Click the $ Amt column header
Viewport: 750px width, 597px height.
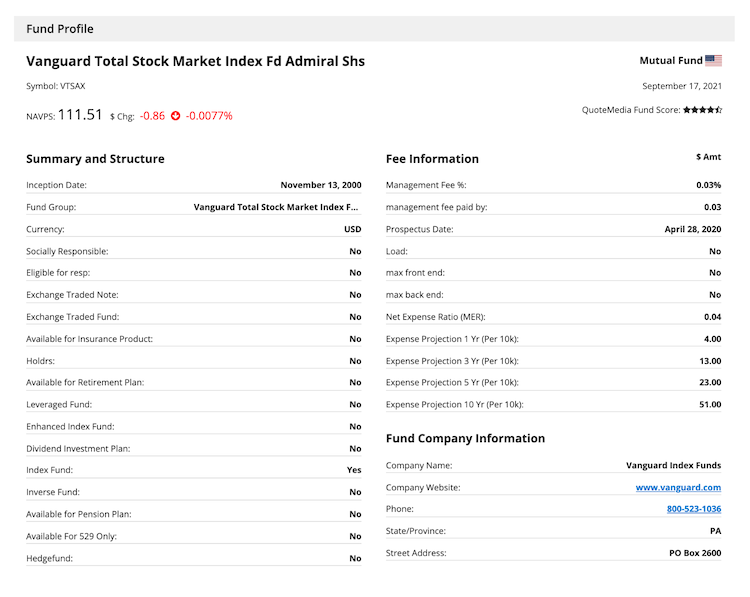click(708, 157)
